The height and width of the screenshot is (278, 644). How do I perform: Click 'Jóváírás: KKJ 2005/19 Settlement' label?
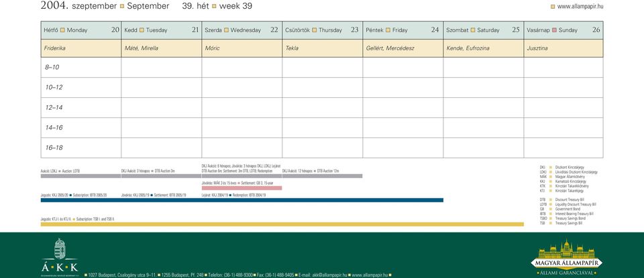coord(154,195)
